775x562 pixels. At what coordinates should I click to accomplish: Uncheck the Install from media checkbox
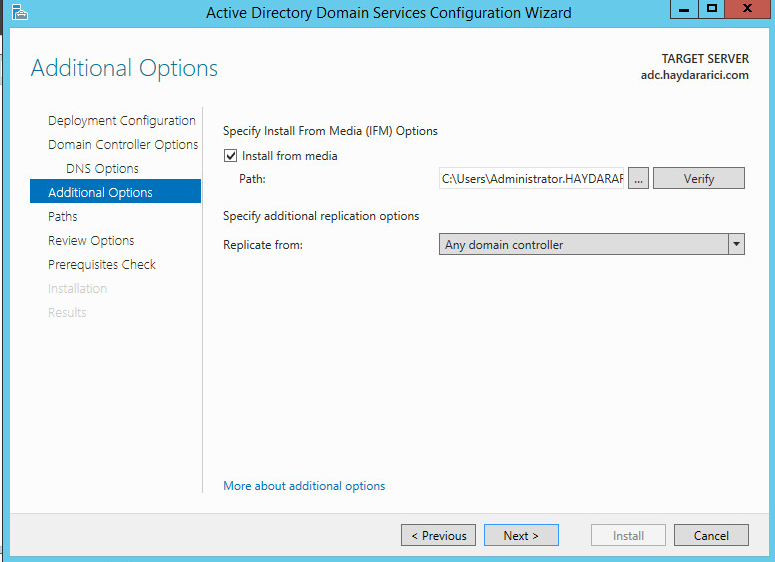[230, 156]
